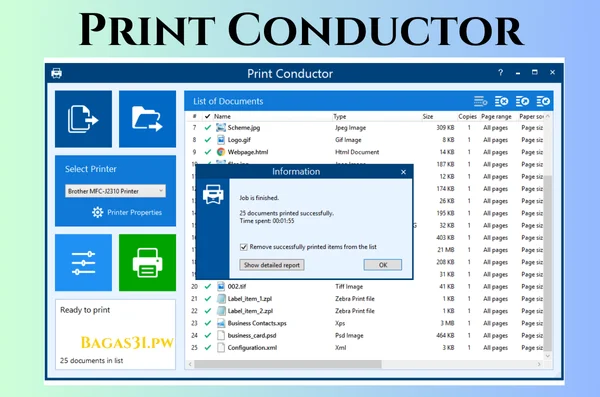600x397 pixels.
Task: Click the Show detailed report button
Action: click(272, 265)
